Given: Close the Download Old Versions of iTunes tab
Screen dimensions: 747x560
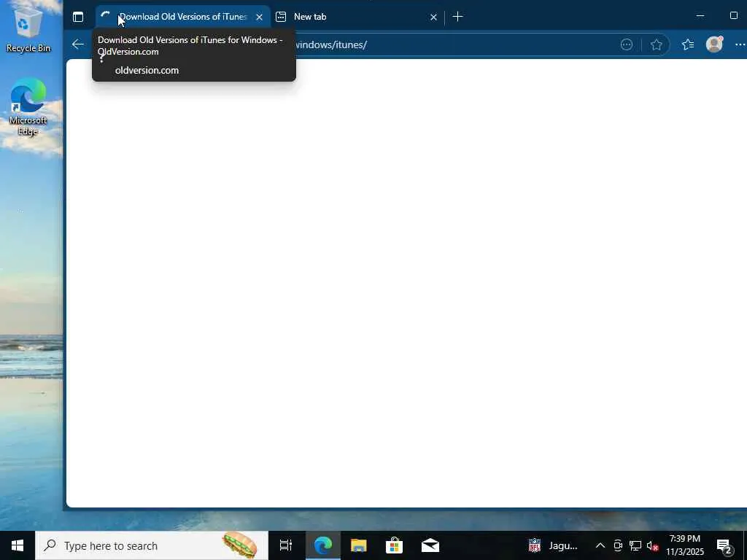Looking at the screenshot, I should point(259,17).
